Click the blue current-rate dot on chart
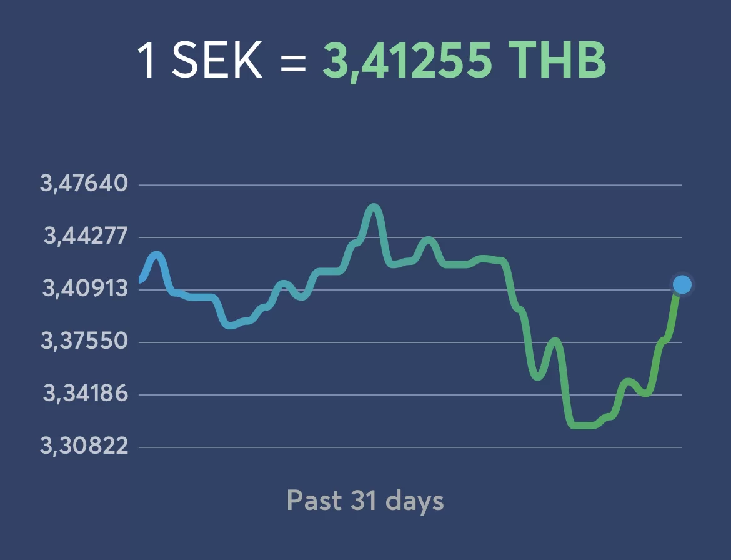731x560 pixels. coord(682,285)
